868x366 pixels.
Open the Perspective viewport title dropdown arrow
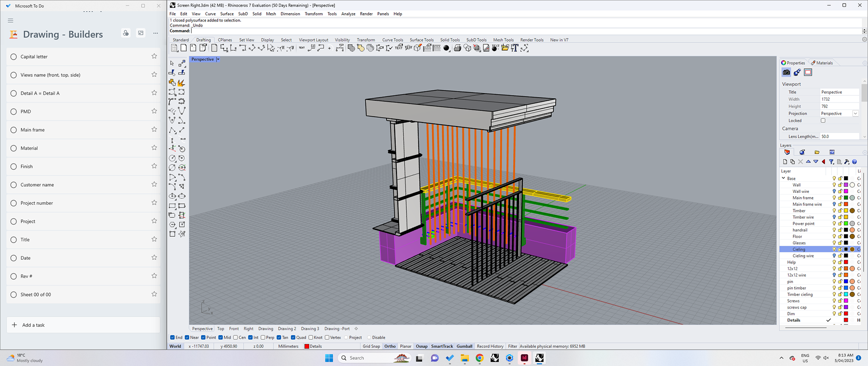[x=218, y=59]
